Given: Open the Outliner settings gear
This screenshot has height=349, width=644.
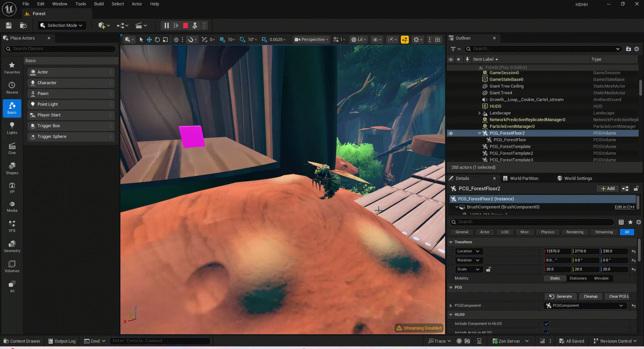Looking at the screenshot, I should [x=637, y=49].
